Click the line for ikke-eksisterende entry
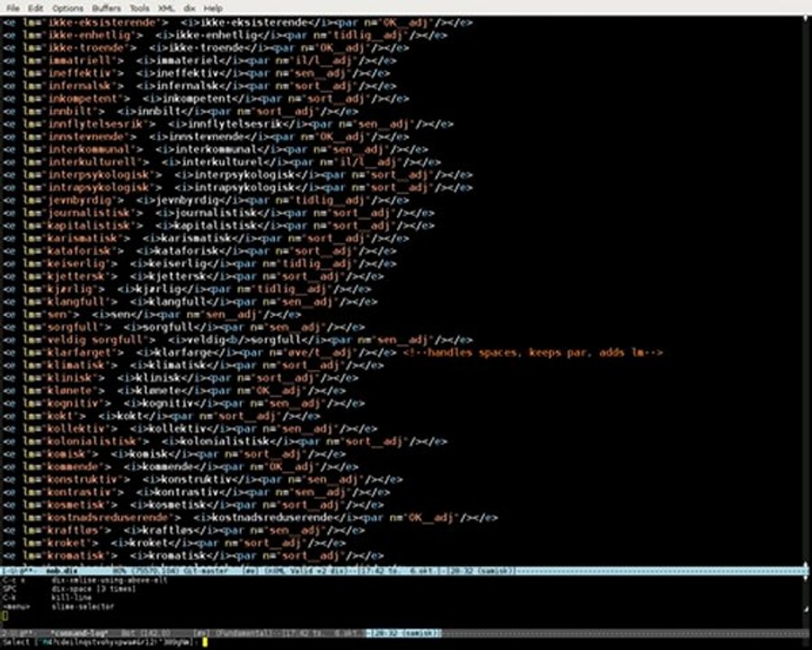 pyautogui.click(x=237, y=23)
